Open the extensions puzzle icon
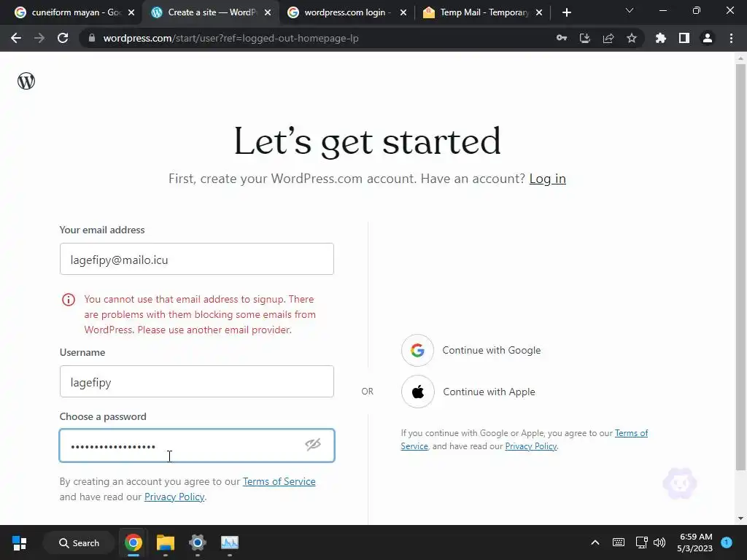This screenshot has height=560, width=747. tap(661, 38)
